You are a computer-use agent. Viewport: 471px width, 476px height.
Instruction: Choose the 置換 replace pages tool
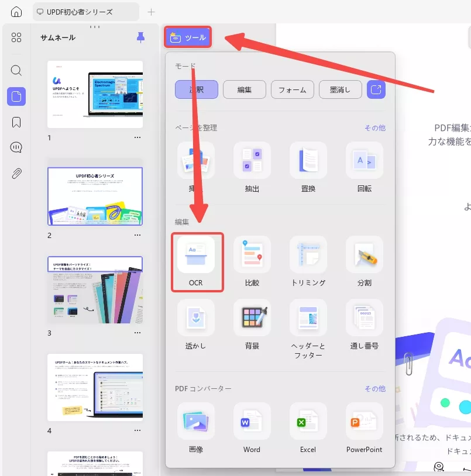click(308, 167)
